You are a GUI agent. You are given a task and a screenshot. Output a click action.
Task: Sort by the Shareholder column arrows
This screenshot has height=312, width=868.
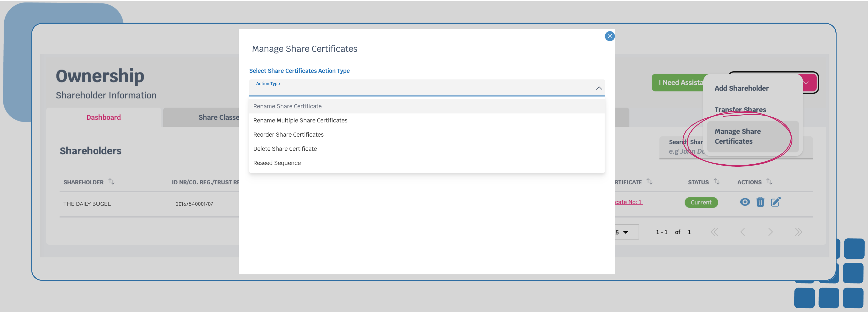click(111, 182)
